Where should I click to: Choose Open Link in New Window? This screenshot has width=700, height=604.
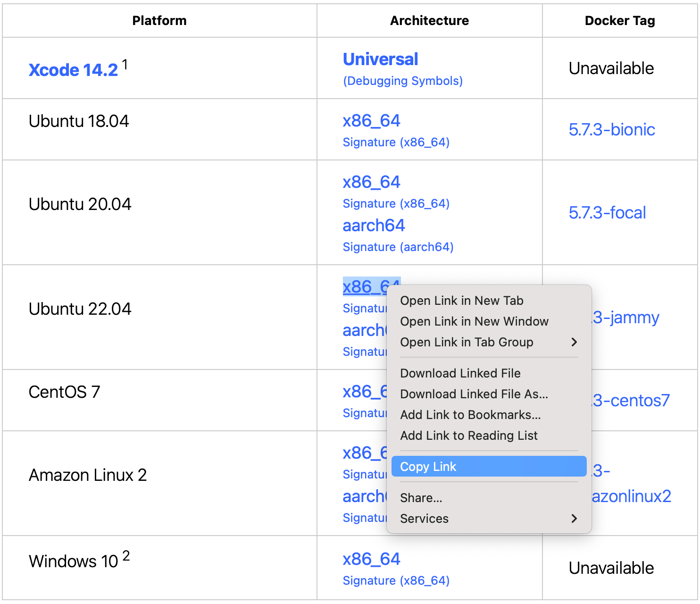click(474, 321)
